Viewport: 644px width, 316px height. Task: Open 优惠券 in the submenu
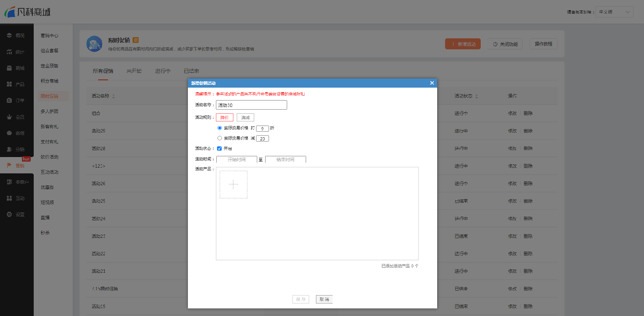47,187
